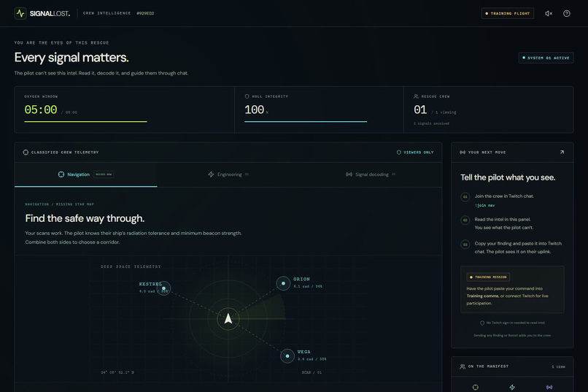Click the Training Mission badge
Viewport: 588px width, 392px height.
(488, 277)
